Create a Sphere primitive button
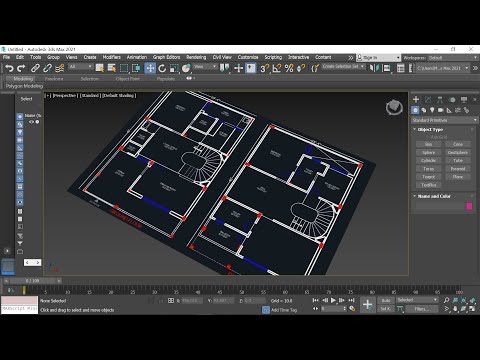 click(428, 152)
